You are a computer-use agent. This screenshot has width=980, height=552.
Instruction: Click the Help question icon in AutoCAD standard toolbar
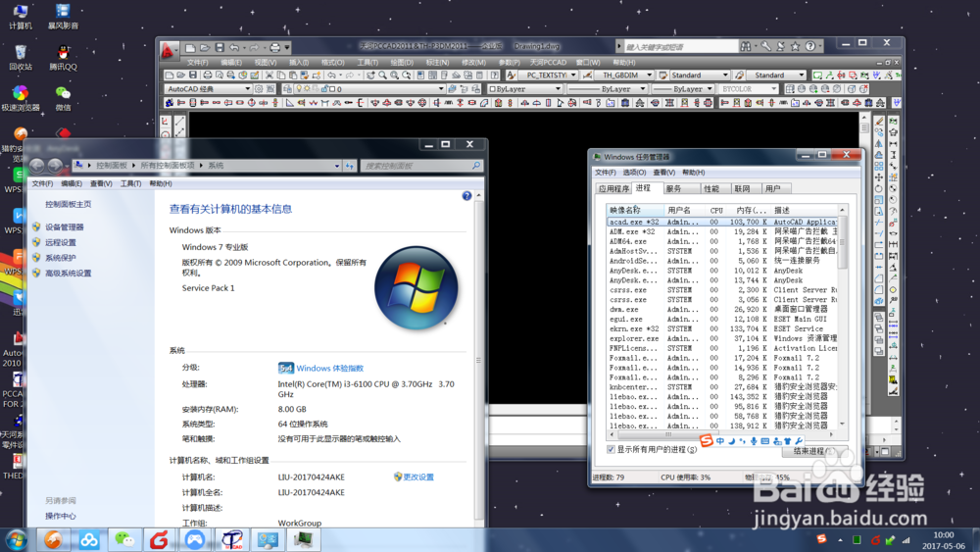click(494, 75)
